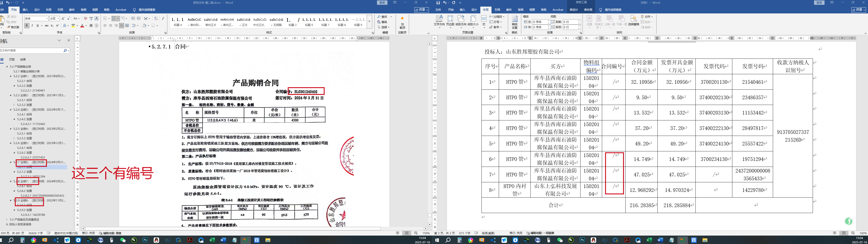Image resolution: width=868 pixels, height=244 pixels.
Task: Open the 表布局 tab in right window
Action: coord(588,10)
